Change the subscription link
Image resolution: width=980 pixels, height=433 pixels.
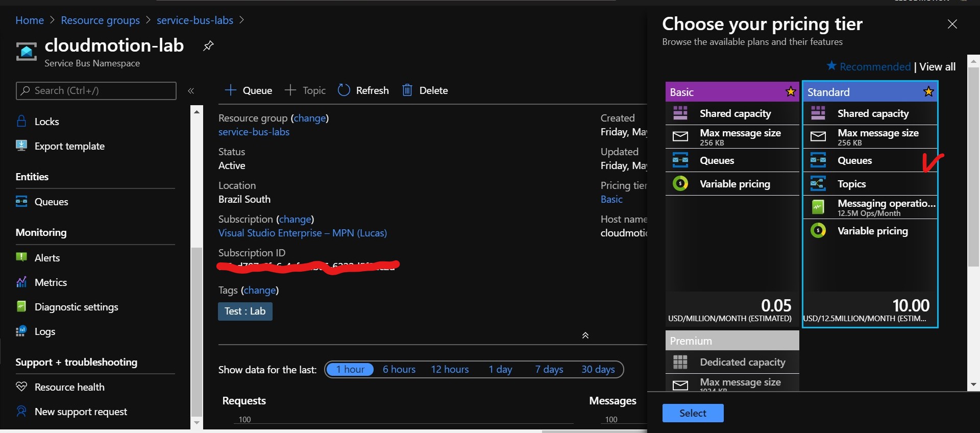(x=295, y=219)
